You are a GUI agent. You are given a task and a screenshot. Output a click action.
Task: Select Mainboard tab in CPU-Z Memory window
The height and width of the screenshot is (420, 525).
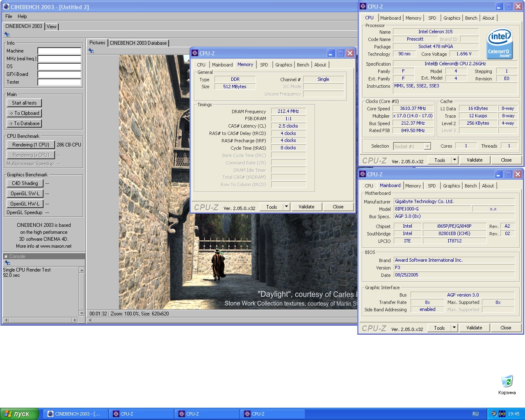(222, 65)
